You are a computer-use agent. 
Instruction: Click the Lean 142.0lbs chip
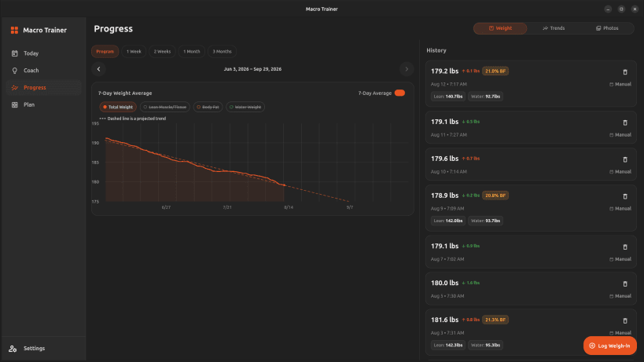(x=448, y=221)
